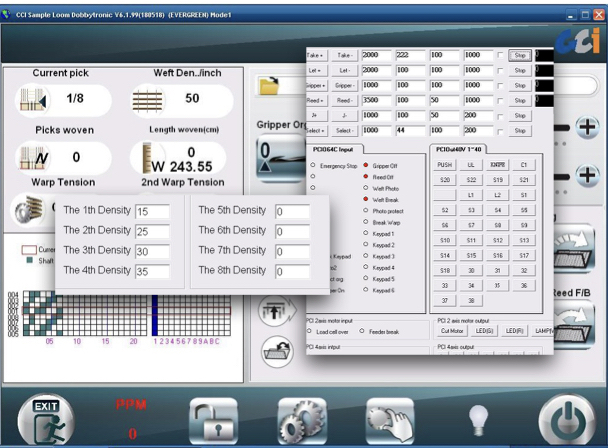
Task: Click the EXIT running man icon
Action: pyautogui.click(x=46, y=421)
